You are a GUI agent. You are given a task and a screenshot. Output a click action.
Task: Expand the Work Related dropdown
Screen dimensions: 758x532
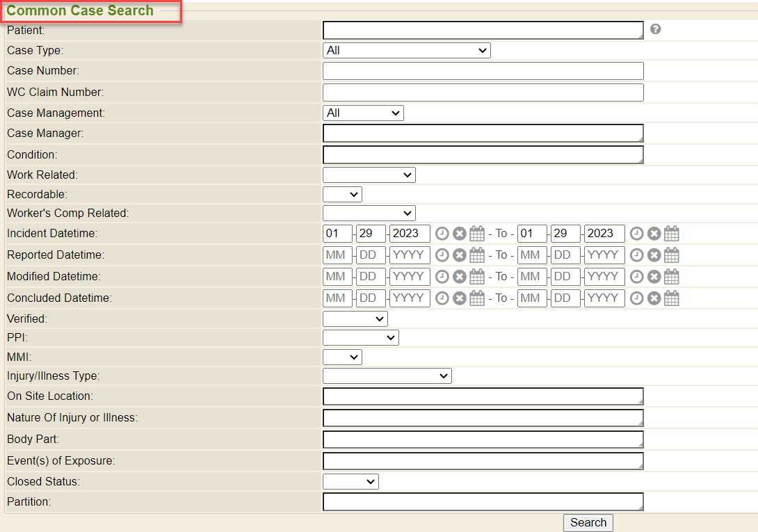[x=369, y=175]
